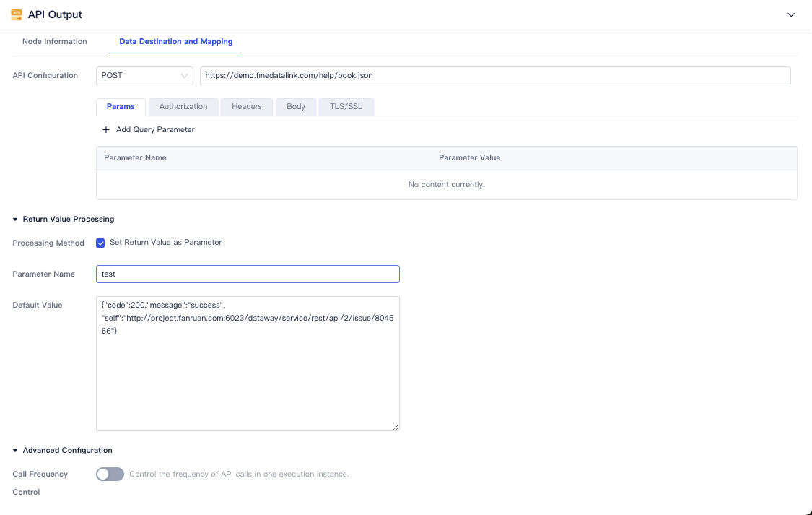812x515 pixels.
Task: Select the Body tab
Action: [x=295, y=106]
